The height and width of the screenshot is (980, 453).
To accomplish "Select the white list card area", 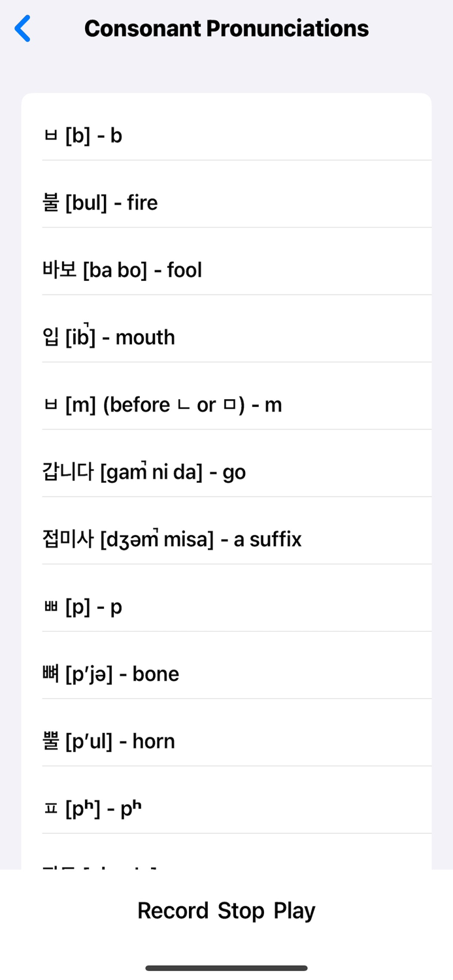I will point(226,457).
